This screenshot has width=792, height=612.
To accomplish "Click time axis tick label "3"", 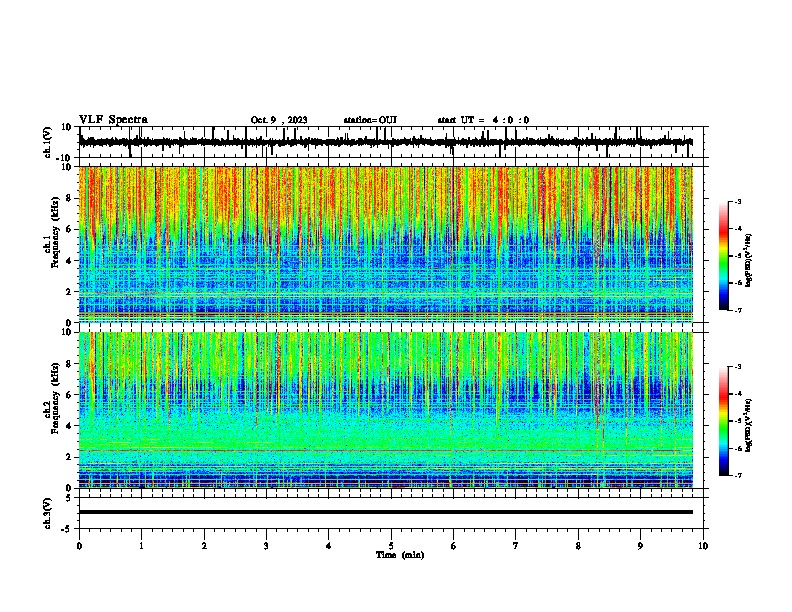I will coord(266,546).
